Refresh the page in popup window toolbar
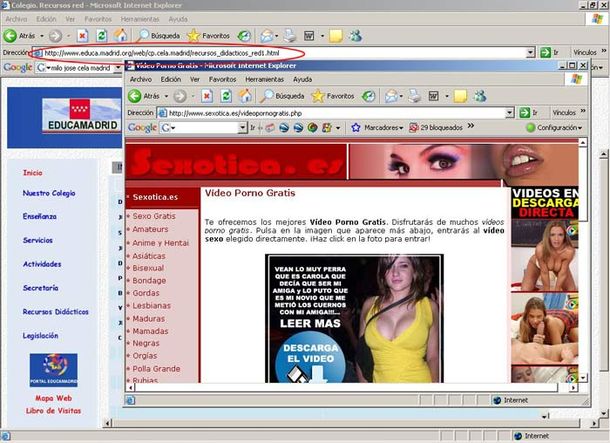This screenshot has height=443, width=610. 226,96
